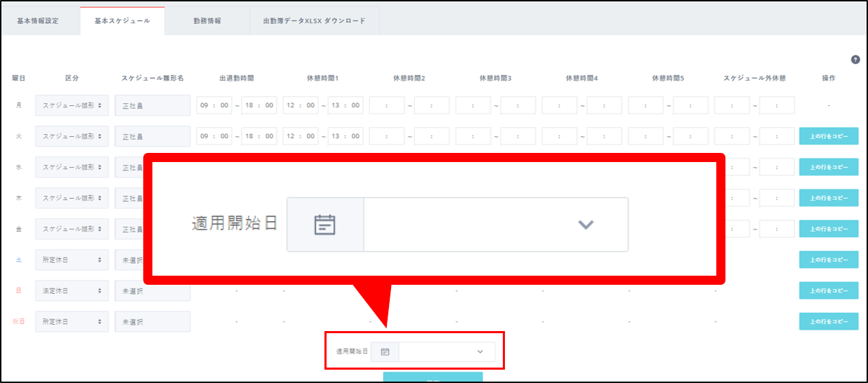This screenshot has width=868, height=383.
Task: Expand Monday's 区分 dropdown
Action: point(72,105)
